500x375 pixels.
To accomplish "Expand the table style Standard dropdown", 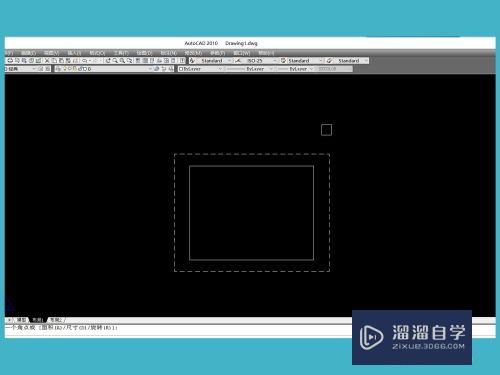I will click(x=321, y=61).
